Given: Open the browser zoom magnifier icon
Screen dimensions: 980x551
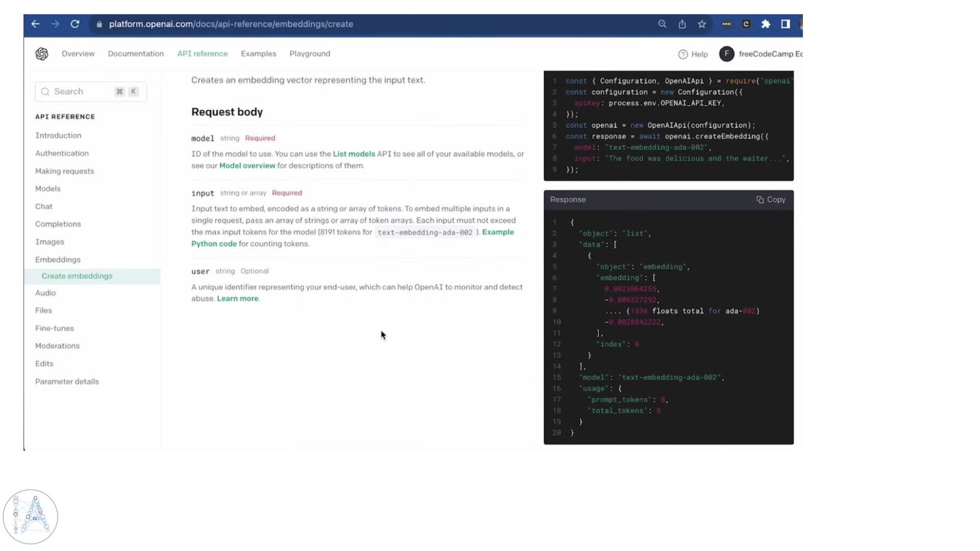Looking at the screenshot, I should pos(662,24).
